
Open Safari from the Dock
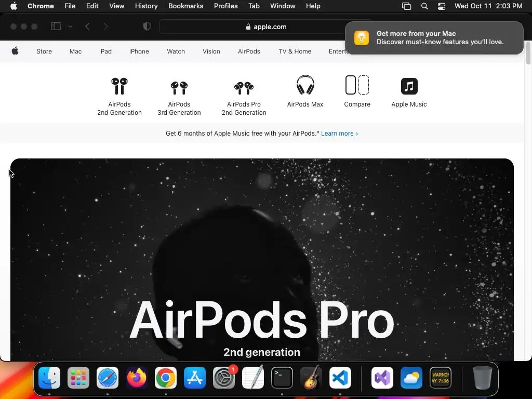(108, 378)
